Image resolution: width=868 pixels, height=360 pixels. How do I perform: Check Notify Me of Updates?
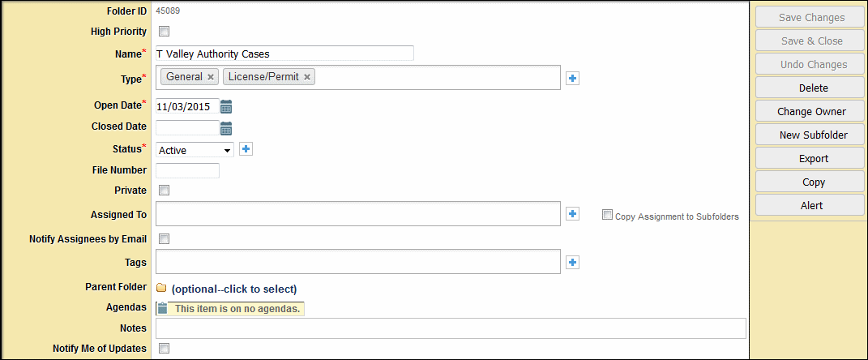pyautogui.click(x=164, y=349)
